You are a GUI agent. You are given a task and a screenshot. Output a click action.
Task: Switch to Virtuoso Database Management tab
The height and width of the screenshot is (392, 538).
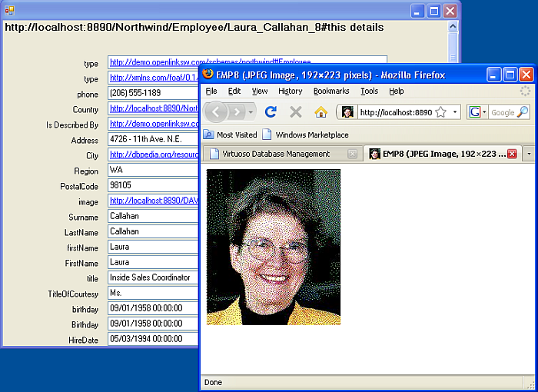tap(275, 154)
